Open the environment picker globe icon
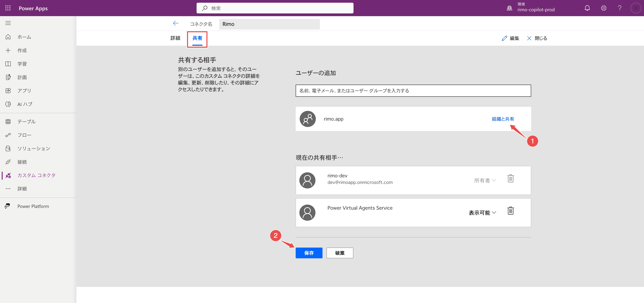 pos(509,8)
